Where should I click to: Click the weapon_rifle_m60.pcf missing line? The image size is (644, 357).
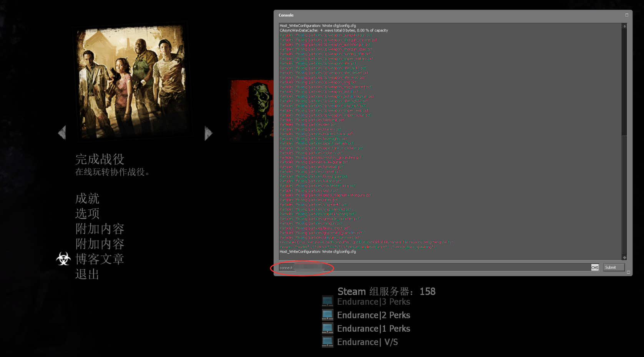click(x=322, y=78)
